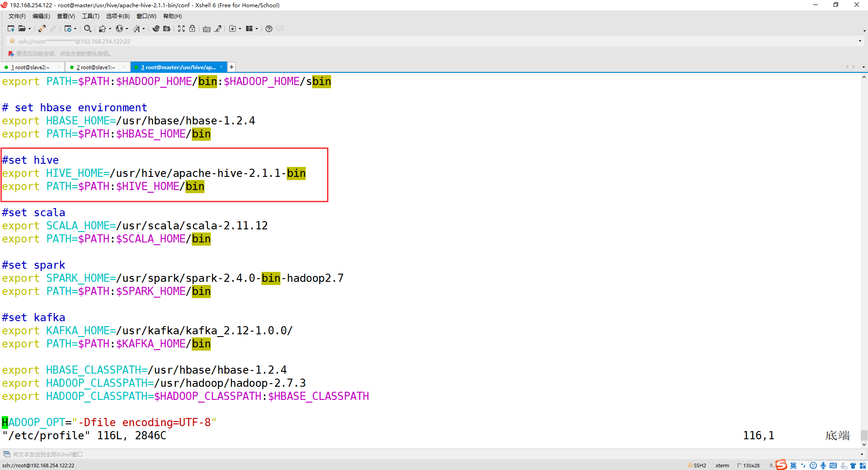Expand the address bar history dropdown
868x470 pixels.
(860, 41)
